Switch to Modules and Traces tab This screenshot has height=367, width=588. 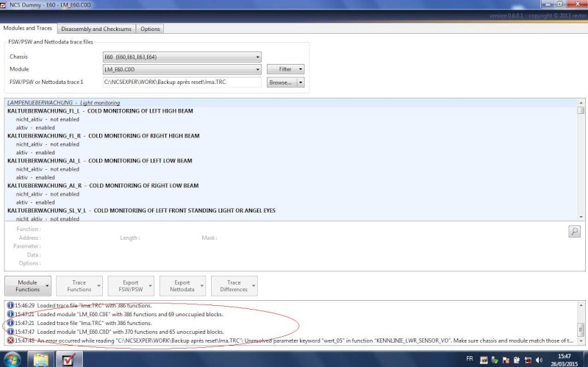pos(28,28)
